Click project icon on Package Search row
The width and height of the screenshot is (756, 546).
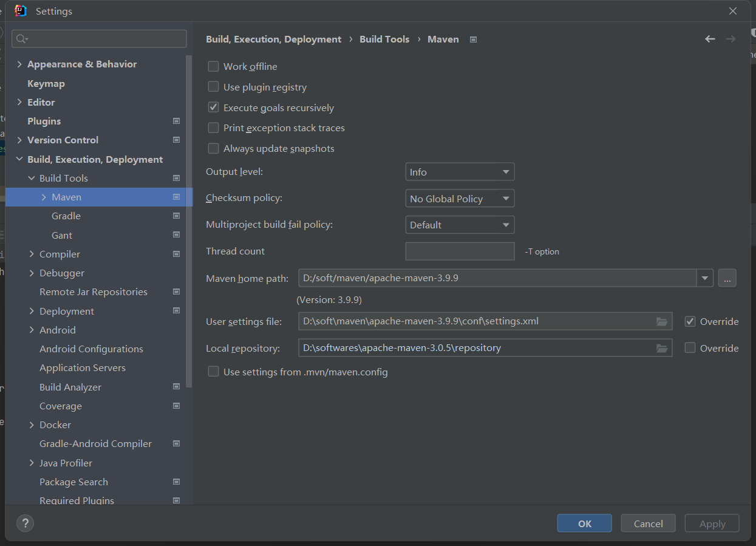176,482
